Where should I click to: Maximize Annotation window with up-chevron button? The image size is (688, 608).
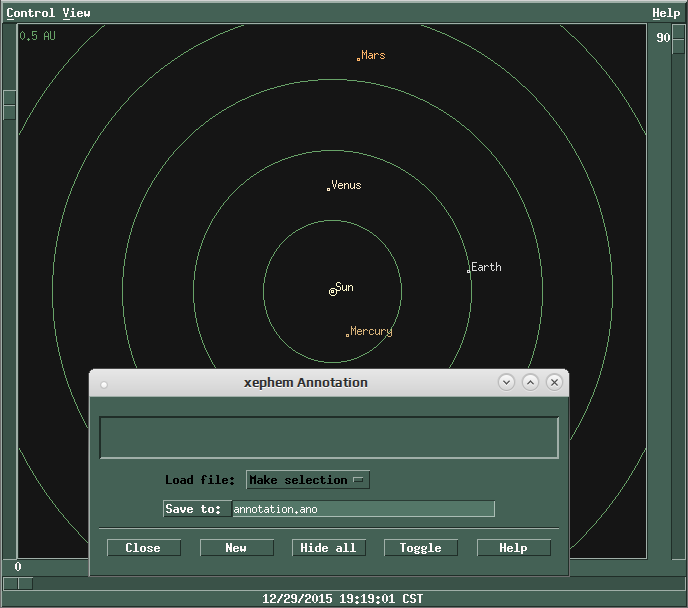click(530, 383)
